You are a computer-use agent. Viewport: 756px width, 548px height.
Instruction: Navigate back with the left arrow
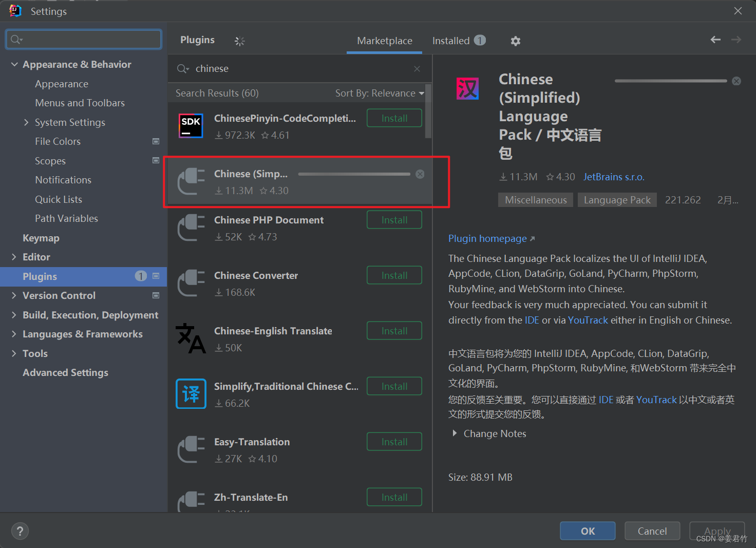pos(715,40)
